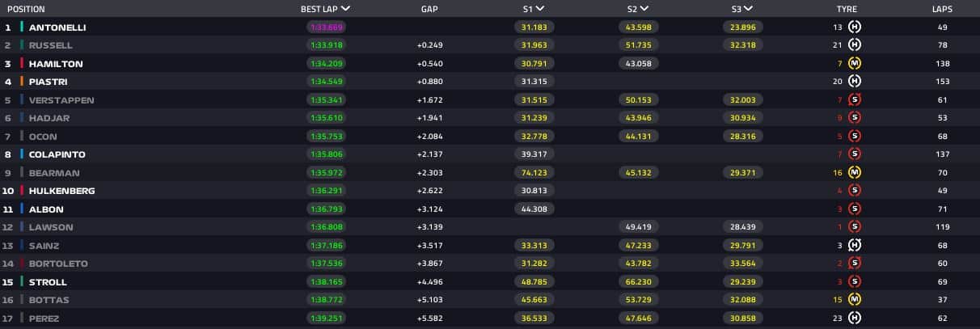The image size is (980, 329).
Task: Select driver BORTOLETO row name
Action: click(x=58, y=264)
